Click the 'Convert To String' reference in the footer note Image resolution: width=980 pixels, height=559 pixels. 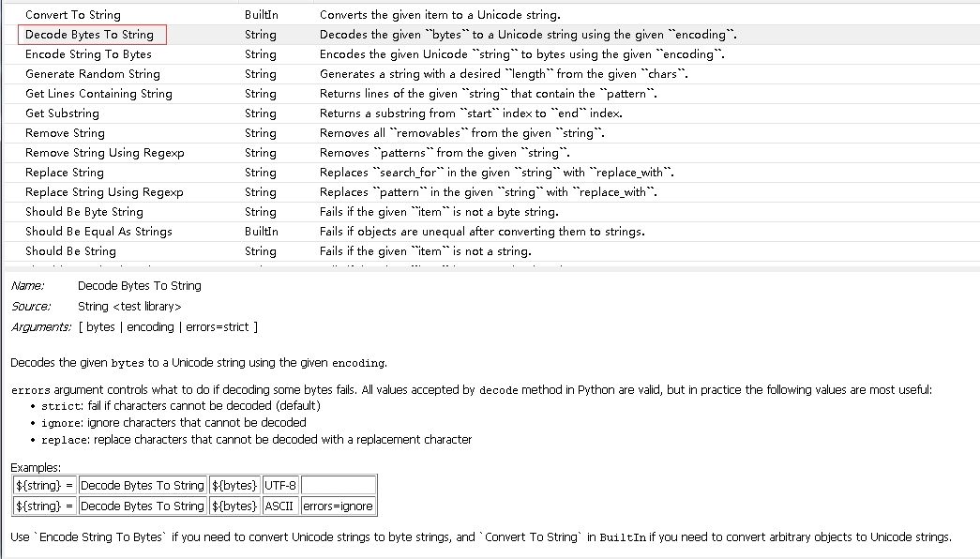coord(531,537)
